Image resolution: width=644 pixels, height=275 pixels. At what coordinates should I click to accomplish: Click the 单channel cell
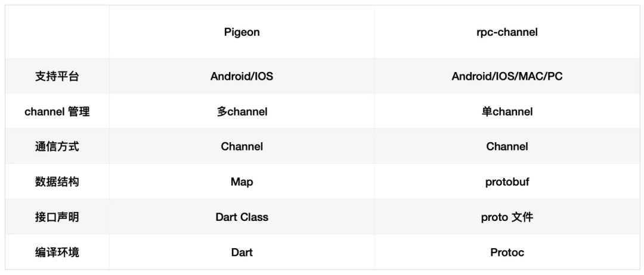507,111
